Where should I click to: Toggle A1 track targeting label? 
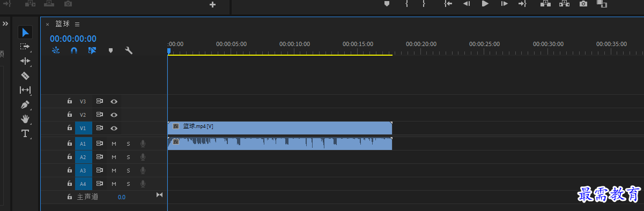tap(83, 144)
